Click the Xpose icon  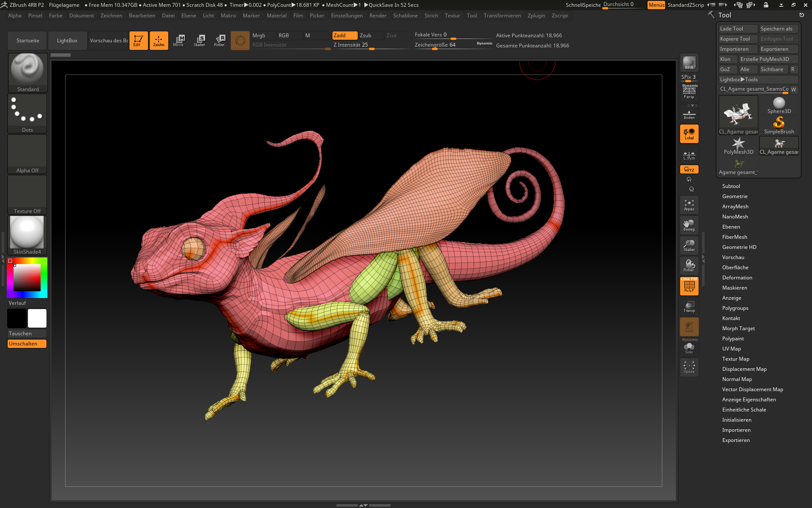click(689, 367)
